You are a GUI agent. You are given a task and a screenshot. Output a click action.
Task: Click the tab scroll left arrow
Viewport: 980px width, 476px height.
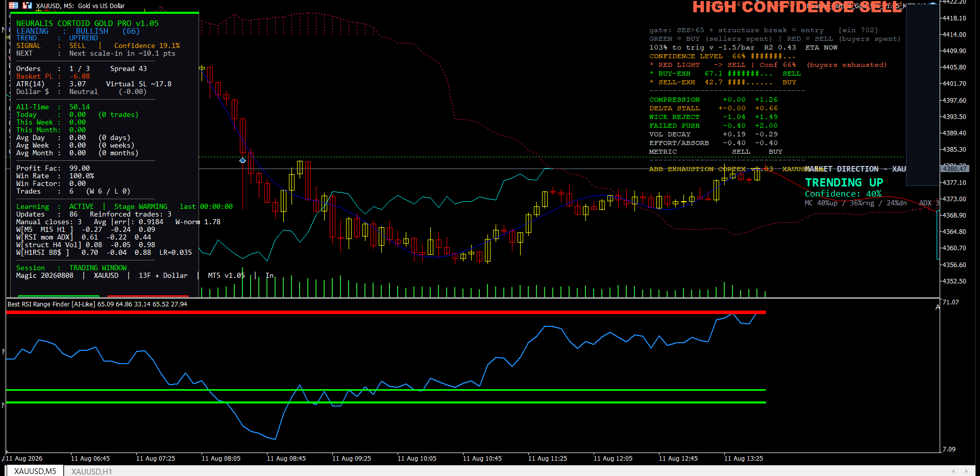[953, 471]
